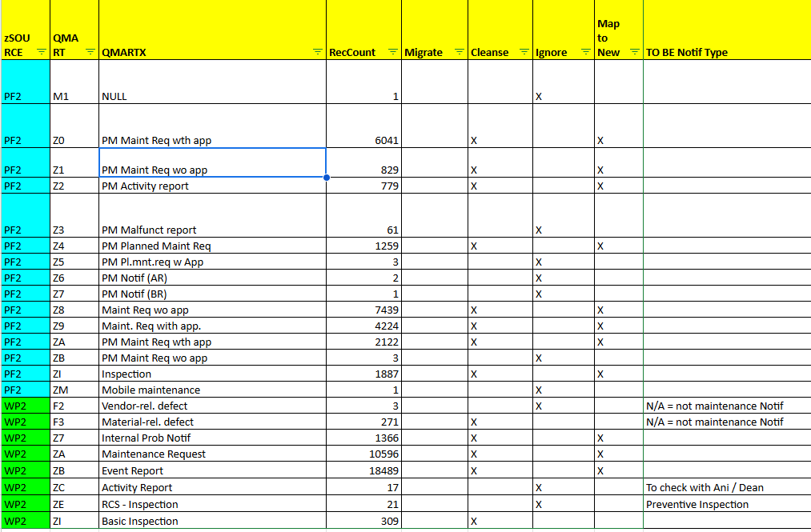Viewport: 811px width, 532px height.
Task: Expand the QMARTX header filter arrow
Action: [318, 53]
